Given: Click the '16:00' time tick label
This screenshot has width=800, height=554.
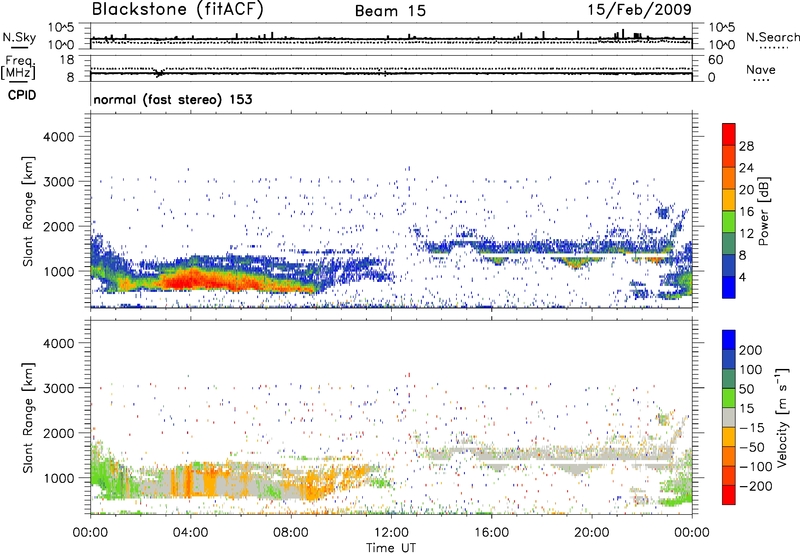Looking at the screenshot, I should coord(491,533).
